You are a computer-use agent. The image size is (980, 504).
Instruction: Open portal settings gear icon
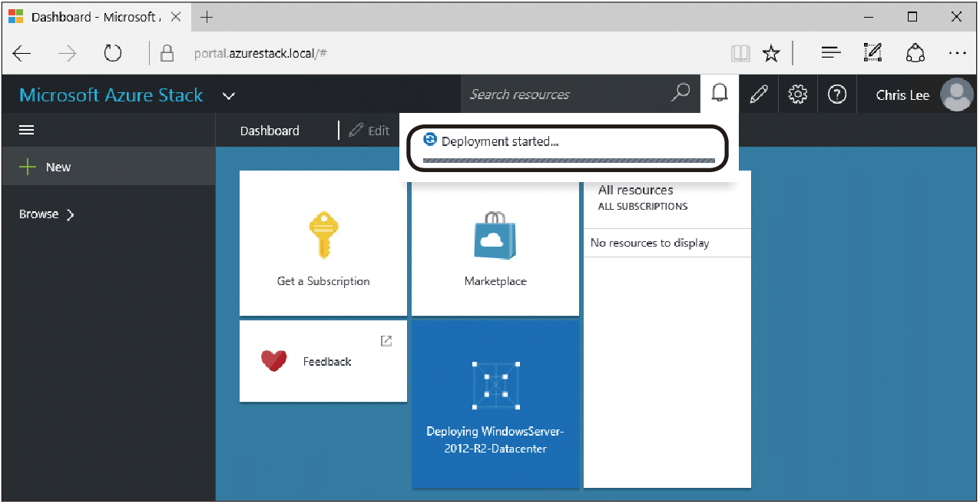[x=798, y=94]
